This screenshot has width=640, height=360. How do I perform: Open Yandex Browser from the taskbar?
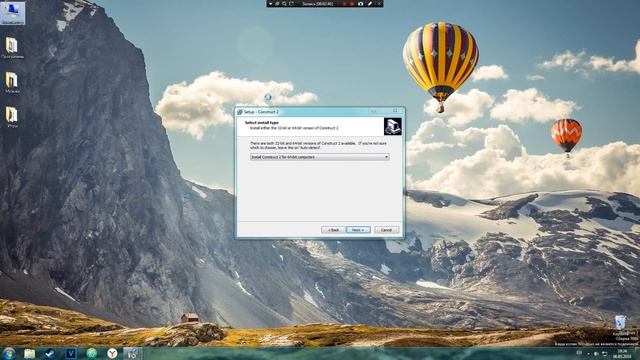point(112,353)
